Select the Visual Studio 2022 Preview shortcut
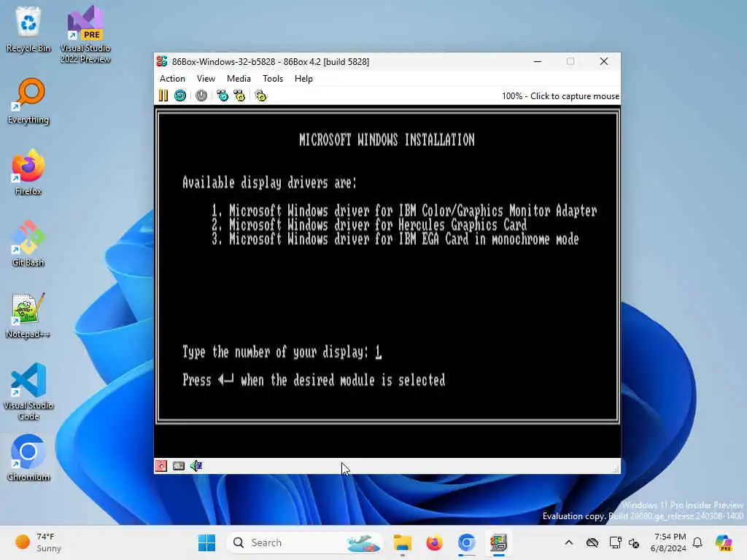The image size is (747, 560). point(85,34)
